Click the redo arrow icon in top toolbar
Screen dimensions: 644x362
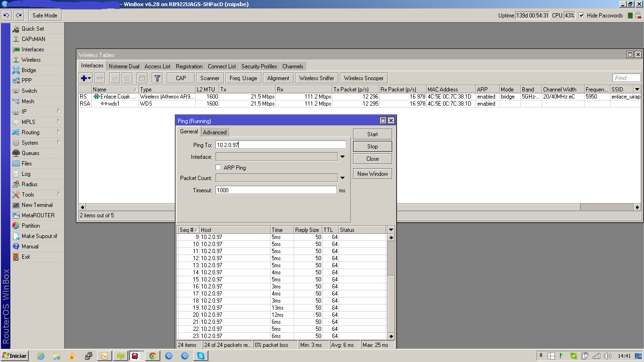coord(18,16)
